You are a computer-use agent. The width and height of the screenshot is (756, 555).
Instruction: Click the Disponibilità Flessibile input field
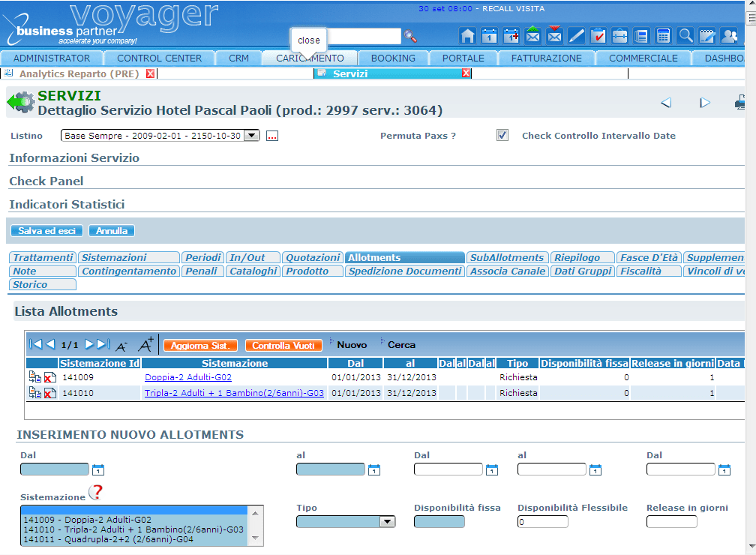tap(542, 522)
